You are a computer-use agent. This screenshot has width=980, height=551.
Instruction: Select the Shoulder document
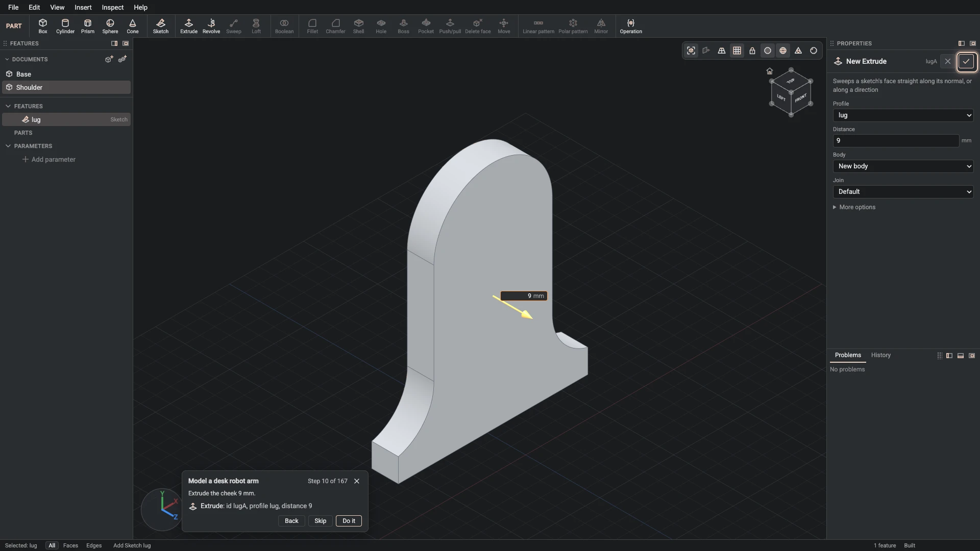66,87
